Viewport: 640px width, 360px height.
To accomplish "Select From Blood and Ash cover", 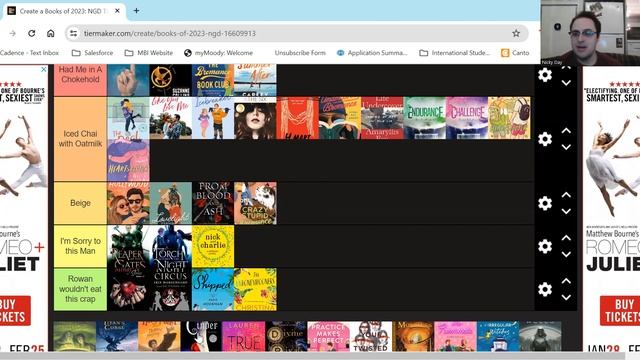I will pyautogui.click(x=213, y=203).
